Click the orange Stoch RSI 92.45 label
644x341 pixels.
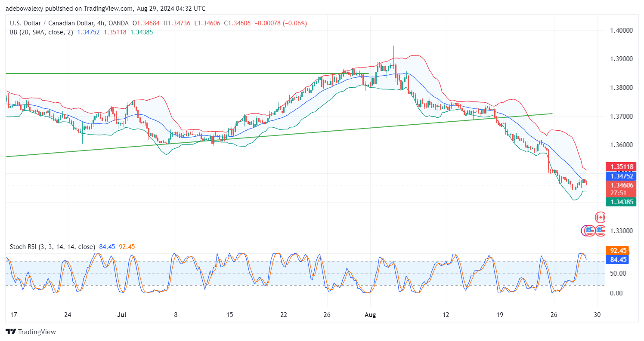[x=618, y=251]
